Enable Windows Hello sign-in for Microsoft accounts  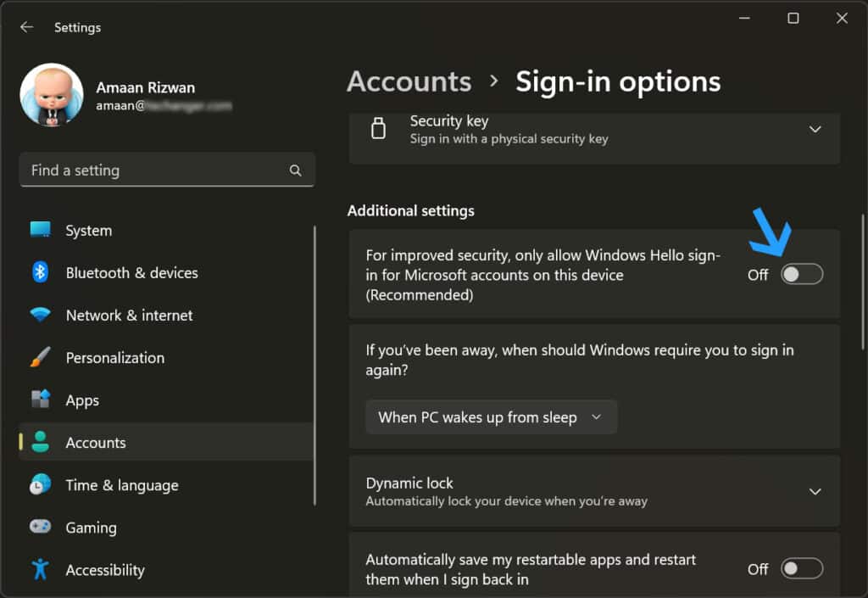pos(801,273)
